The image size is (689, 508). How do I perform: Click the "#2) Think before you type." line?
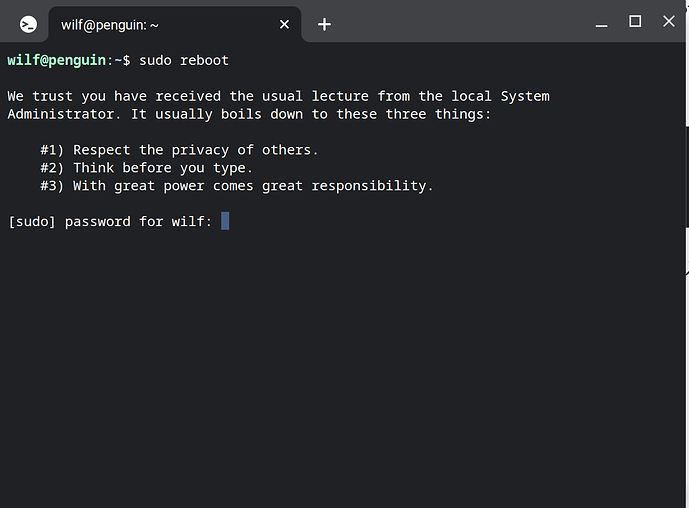(146, 168)
